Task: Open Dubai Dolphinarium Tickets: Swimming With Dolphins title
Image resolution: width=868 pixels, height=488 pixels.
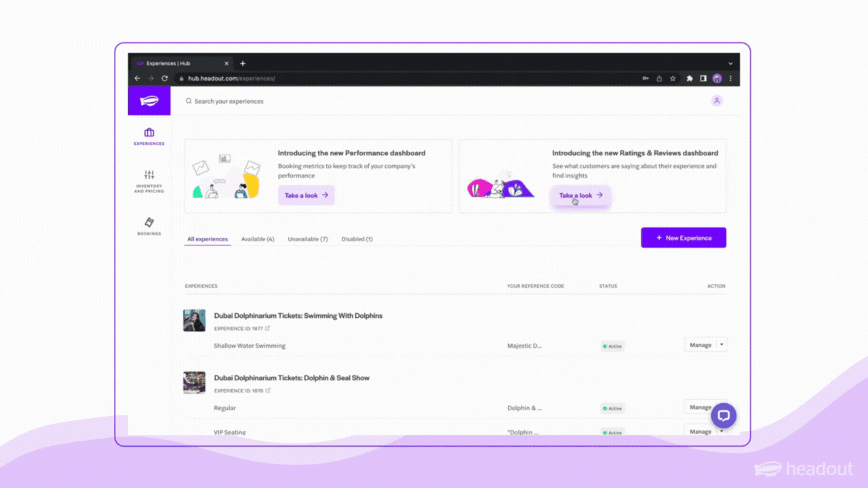Action: tap(298, 316)
